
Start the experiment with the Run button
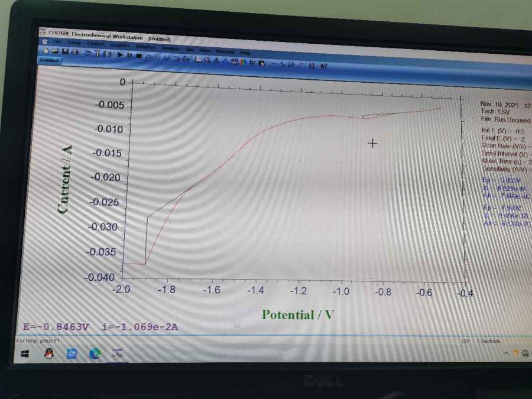pos(120,54)
